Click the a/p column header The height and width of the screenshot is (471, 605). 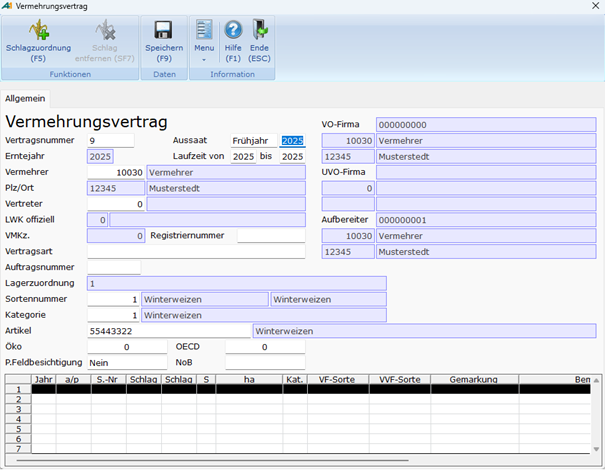(73, 379)
